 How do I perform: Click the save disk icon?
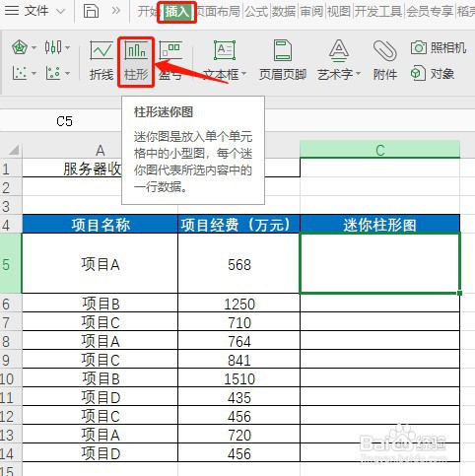click(x=91, y=11)
